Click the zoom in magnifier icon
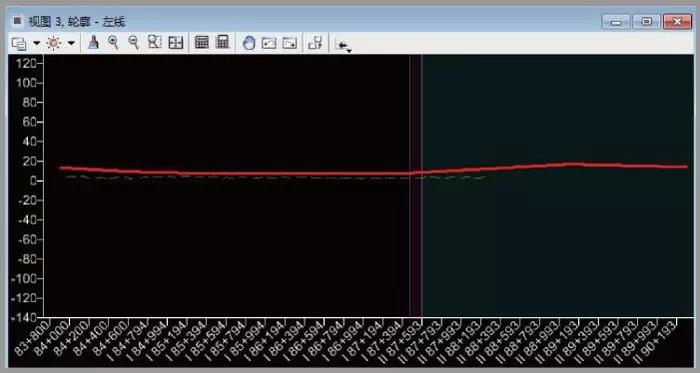The height and width of the screenshot is (373, 700). pyautogui.click(x=114, y=42)
